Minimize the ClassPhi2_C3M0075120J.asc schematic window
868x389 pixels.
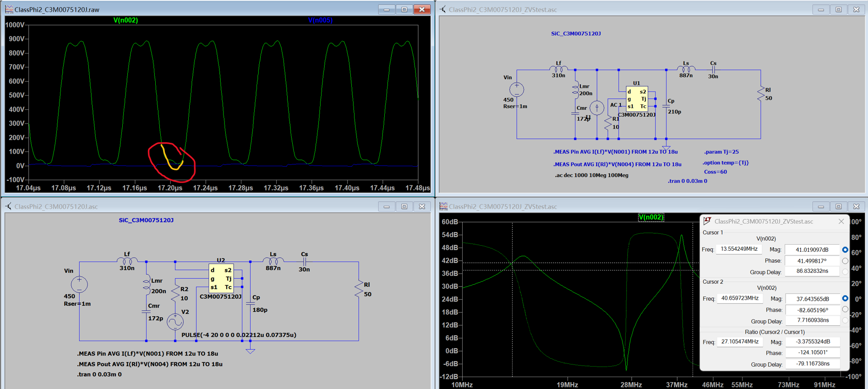387,206
